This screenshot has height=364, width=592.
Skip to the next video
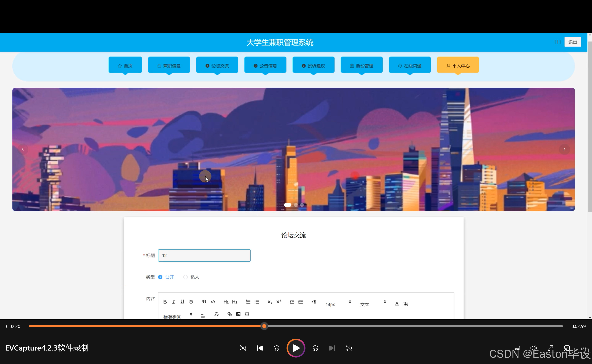332,348
